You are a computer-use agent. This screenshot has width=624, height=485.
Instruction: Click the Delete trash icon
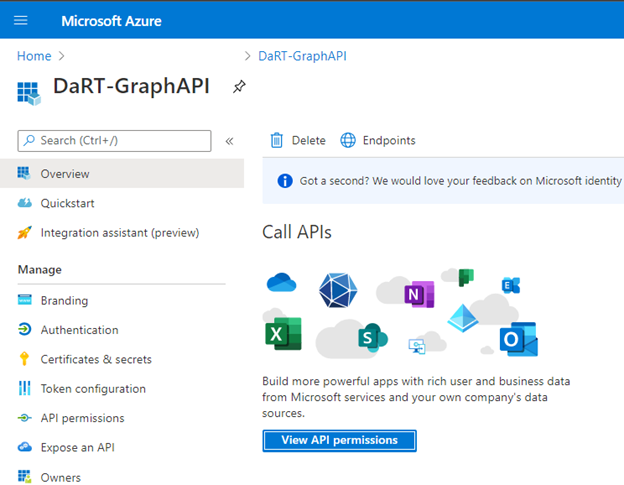(x=277, y=140)
